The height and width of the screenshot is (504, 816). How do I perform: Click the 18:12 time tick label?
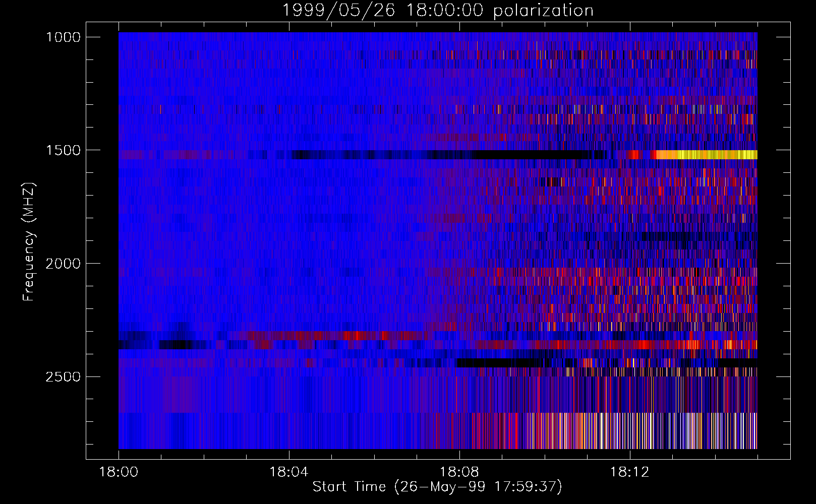click(x=629, y=472)
